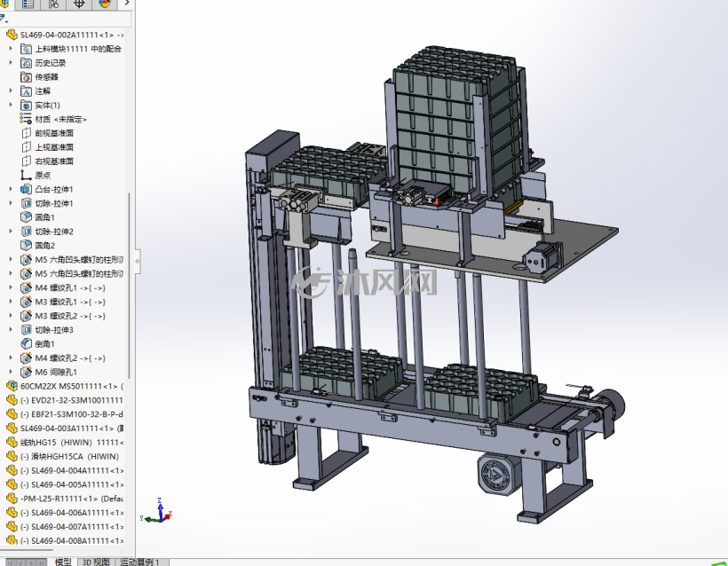This screenshot has width=728, height=566.
Task: Expand the 实体(1) folder
Action: [x=11, y=105]
